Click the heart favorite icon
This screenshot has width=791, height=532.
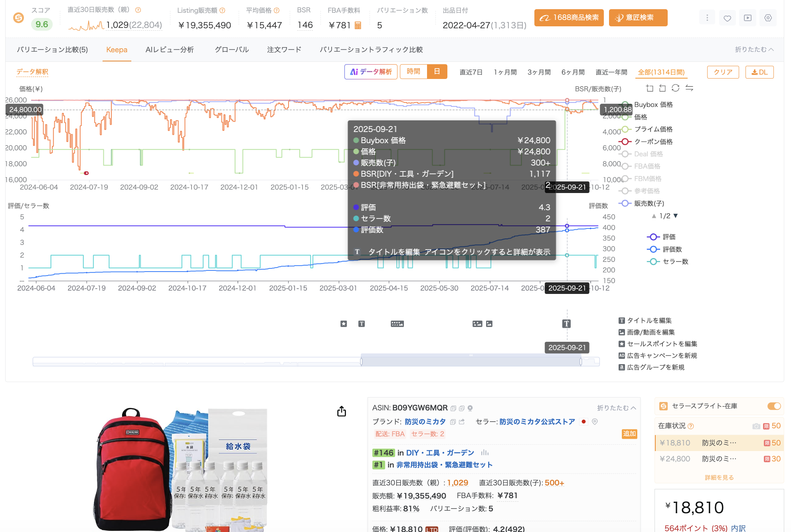727,18
